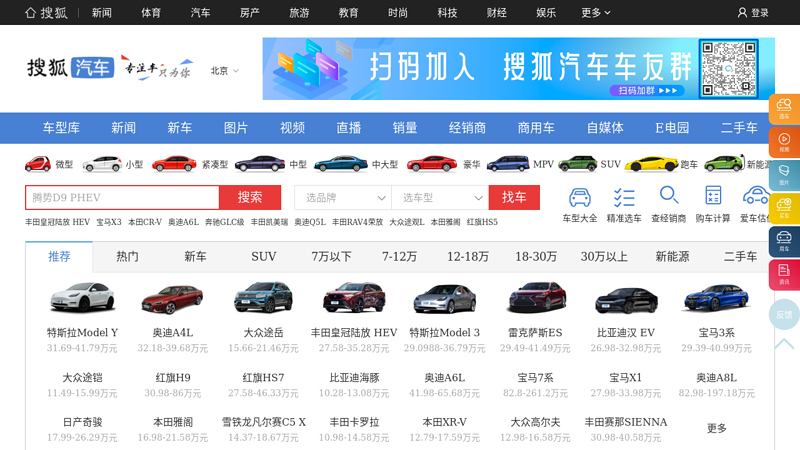Open the 宝马3系 thumbnail
800x450 pixels.
tap(716, 297)
